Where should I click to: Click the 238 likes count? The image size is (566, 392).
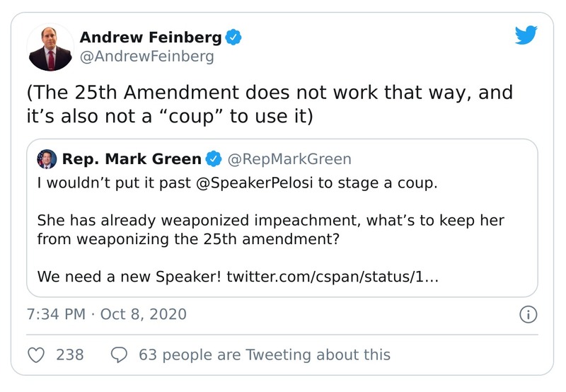[x=70, y=354]
